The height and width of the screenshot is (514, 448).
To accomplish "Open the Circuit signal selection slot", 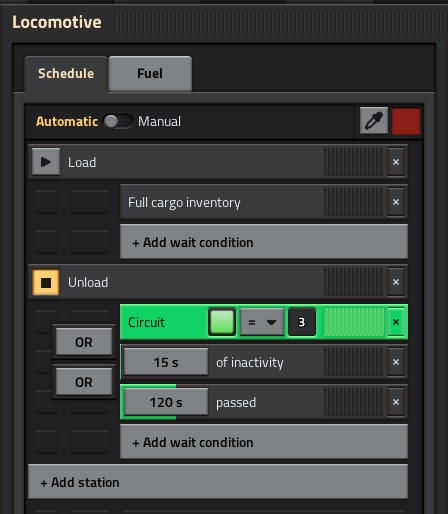I will tap(222, 322).
